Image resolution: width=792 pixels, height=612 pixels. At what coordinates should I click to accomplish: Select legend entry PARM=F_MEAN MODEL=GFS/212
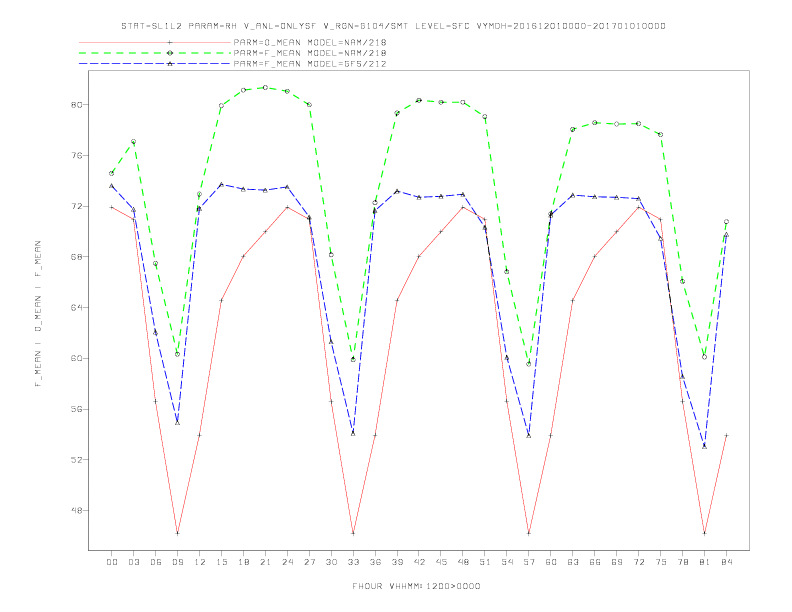pyautogui.click(x=310, y=64)
